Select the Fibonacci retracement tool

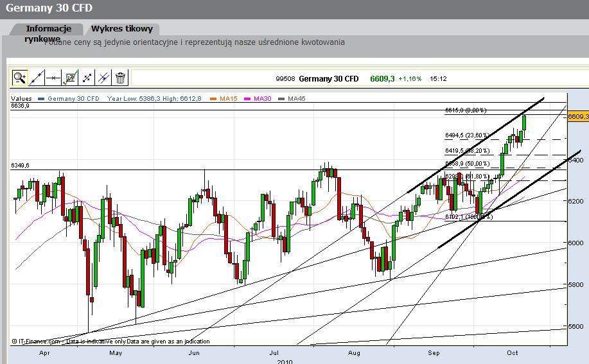[70, 78]
